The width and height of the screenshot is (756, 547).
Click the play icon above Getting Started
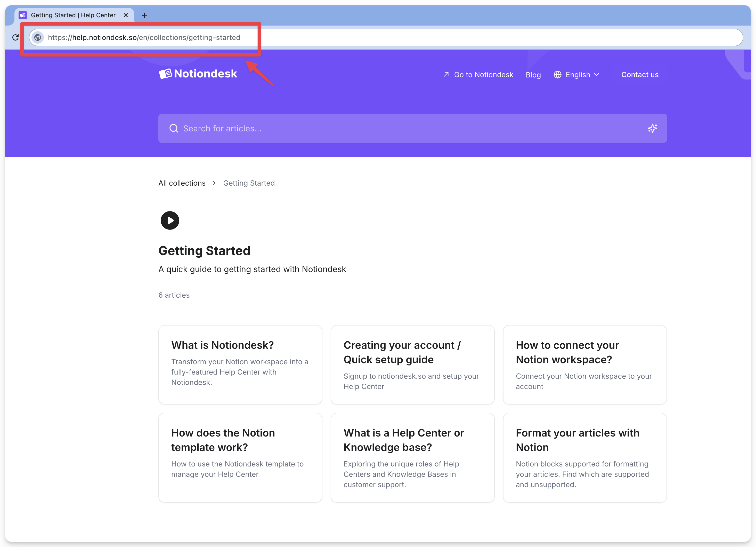coord(170,220)
